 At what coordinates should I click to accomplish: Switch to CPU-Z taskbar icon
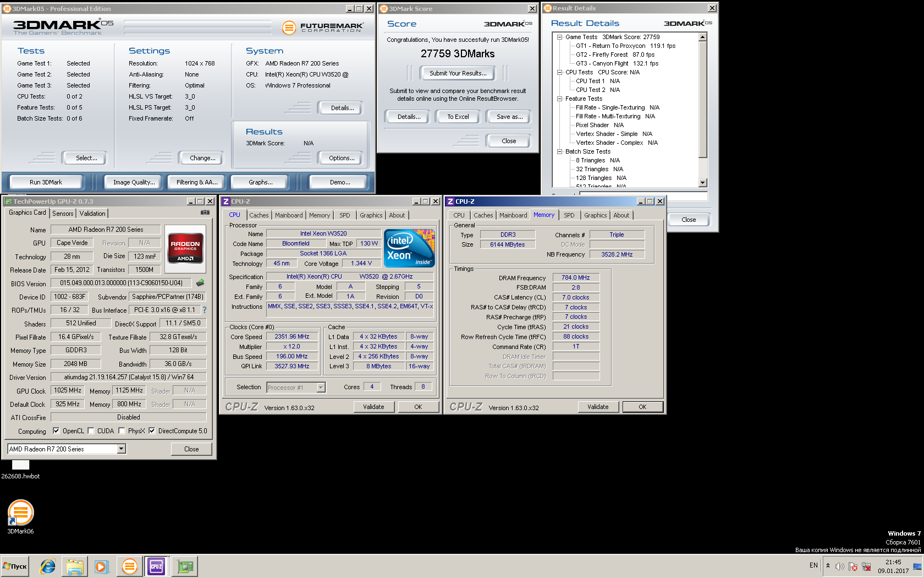point(157,566)
